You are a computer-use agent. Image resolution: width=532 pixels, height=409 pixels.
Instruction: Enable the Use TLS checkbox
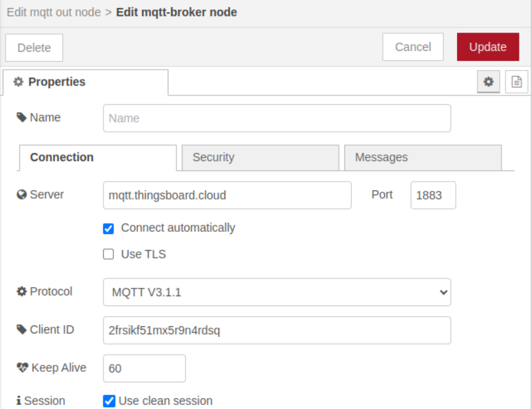109,254
